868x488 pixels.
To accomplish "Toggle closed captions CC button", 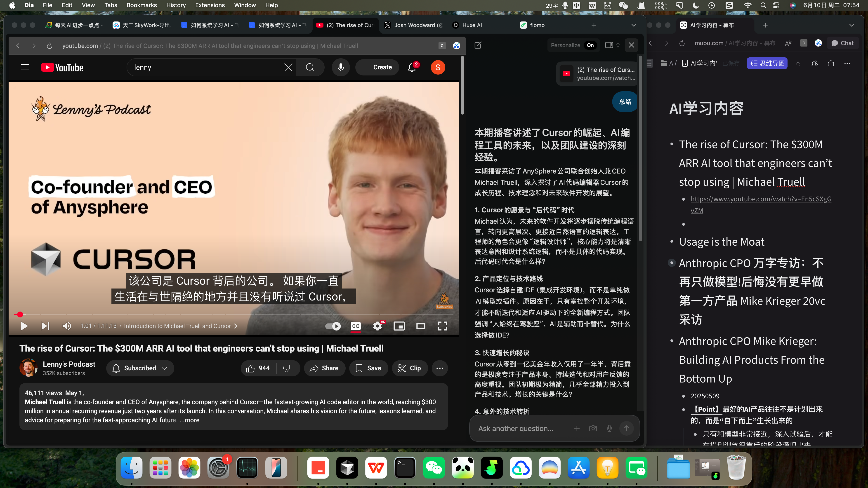I will (x=356, y=326).
